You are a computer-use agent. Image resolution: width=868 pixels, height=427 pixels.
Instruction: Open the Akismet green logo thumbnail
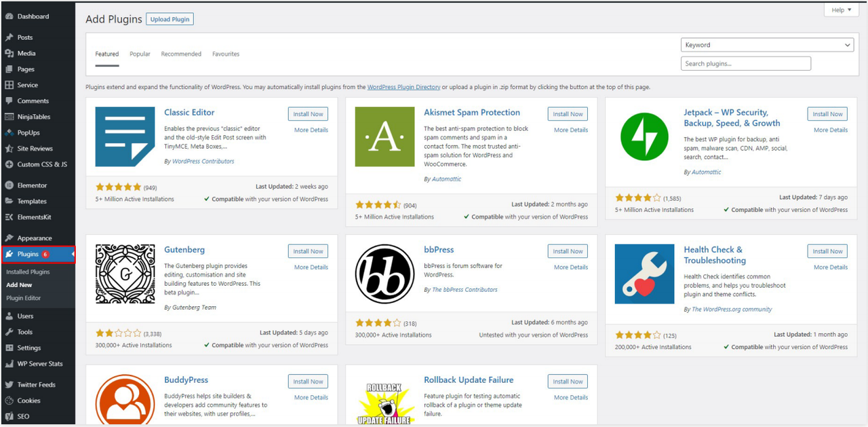[384, 136]
